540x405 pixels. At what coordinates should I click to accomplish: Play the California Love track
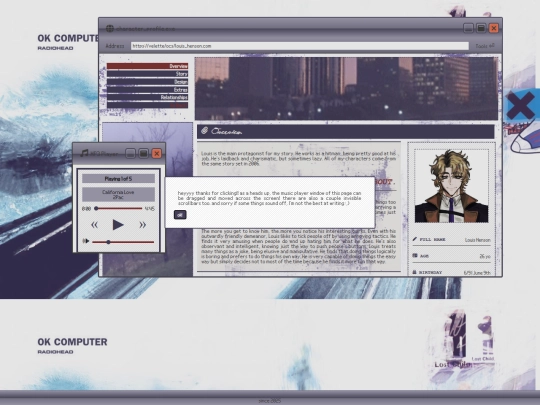pos(118,225)
